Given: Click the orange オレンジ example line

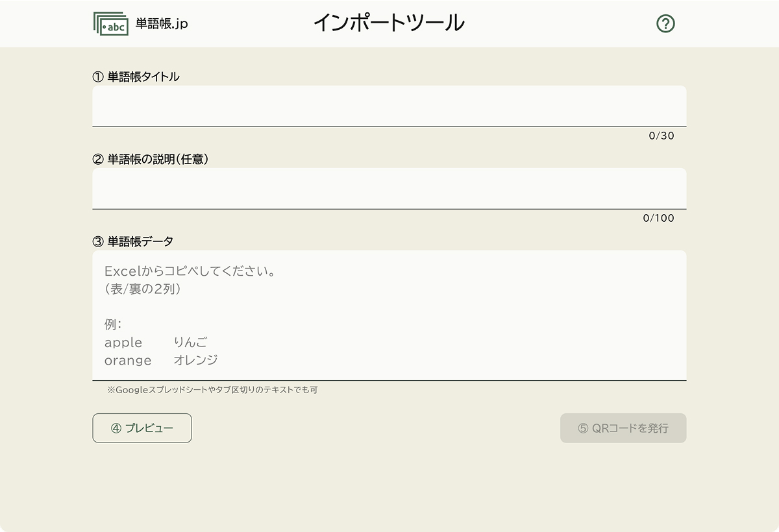Looking at the screenshot, I should (x=161, y=360).
